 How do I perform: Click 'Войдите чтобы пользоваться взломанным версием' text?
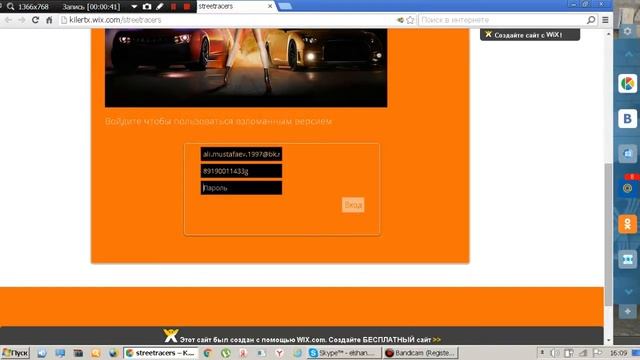[218, 122]
